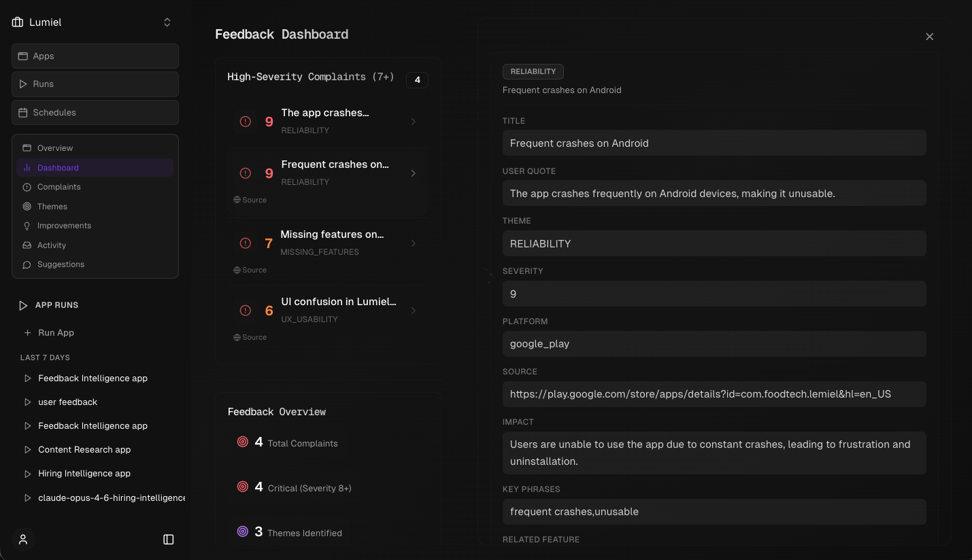The height and width of the screenshot is (560, 972).
Task: Open the Schedules section
Action: (x=95, y=112)
